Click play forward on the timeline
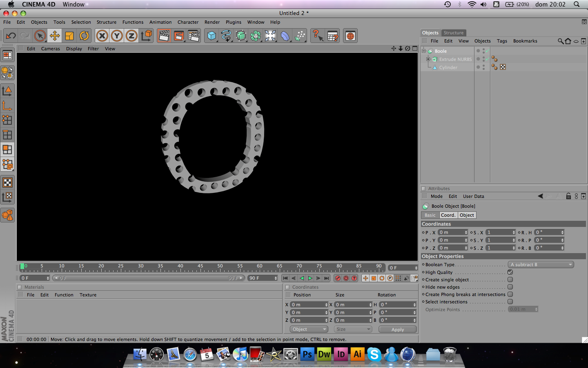The height and width of the screenshot is (368, 588). click(x=310, y=278)
